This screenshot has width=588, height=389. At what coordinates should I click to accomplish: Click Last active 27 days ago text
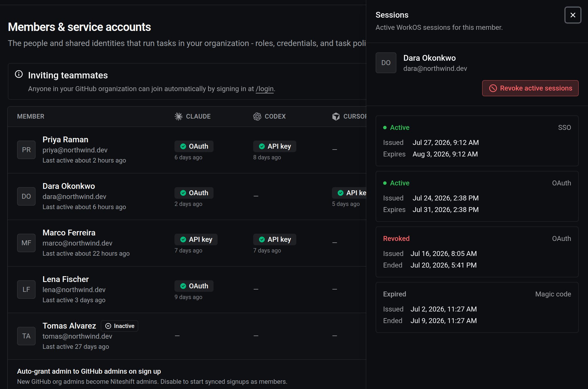pyautogui.click(x=76, y=346)
